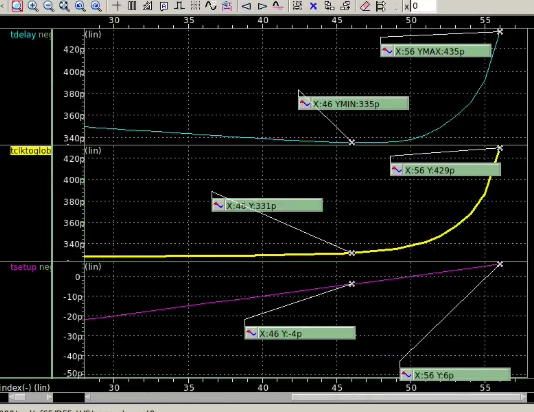Click the next right arrow icon
The image size is (534, 412).
pyautogui.click(x=262, y=6)
